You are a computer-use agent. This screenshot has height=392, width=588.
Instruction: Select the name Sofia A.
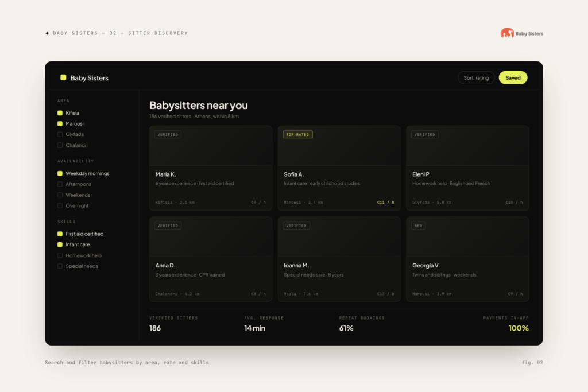[293, 174]
